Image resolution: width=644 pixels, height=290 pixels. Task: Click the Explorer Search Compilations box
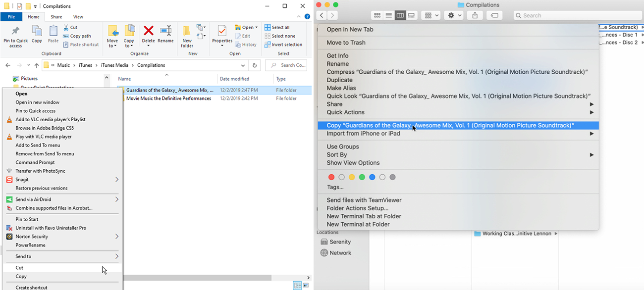pos(286,65)
